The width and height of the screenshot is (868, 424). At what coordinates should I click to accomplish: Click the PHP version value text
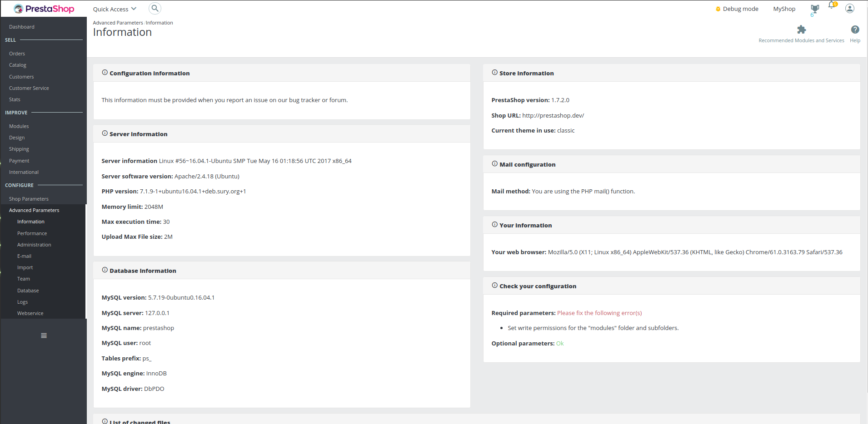[x=193, y=191]
